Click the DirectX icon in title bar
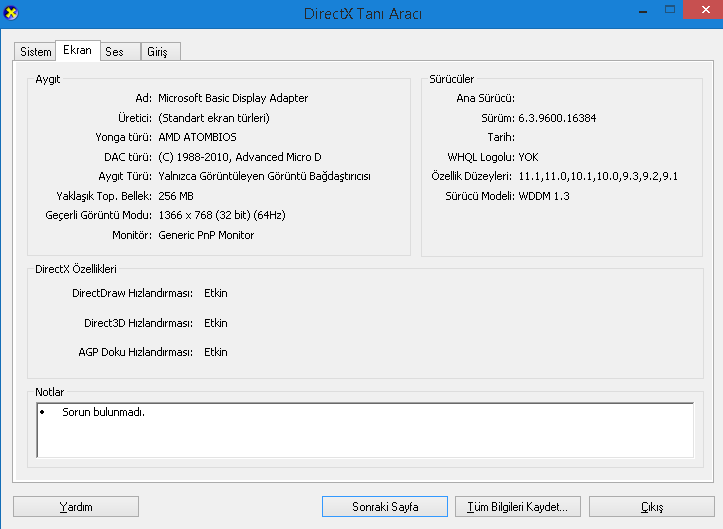Viewport: 723px width, 529px height. [x=10, y=13]
